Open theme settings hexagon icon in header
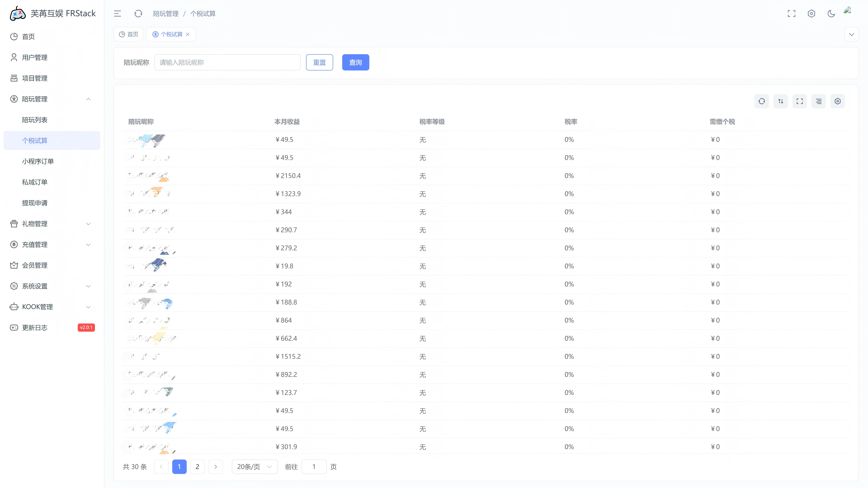 811,14
